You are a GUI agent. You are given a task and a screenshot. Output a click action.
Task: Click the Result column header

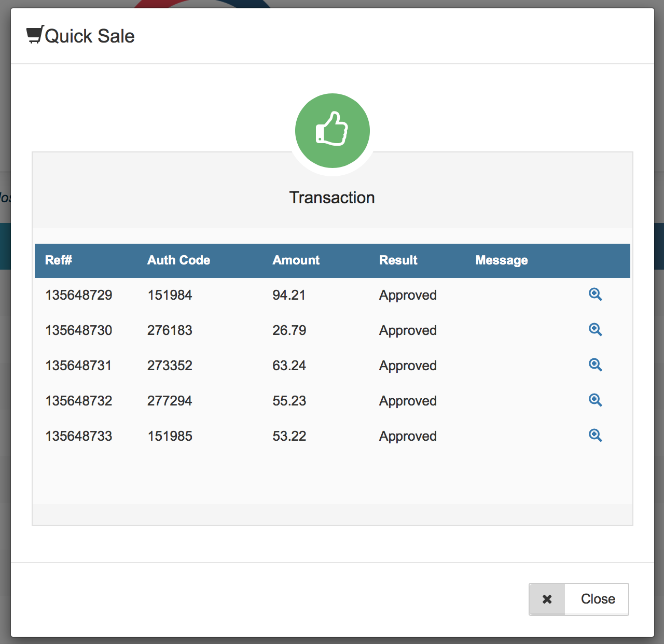[x=398, y=260]
